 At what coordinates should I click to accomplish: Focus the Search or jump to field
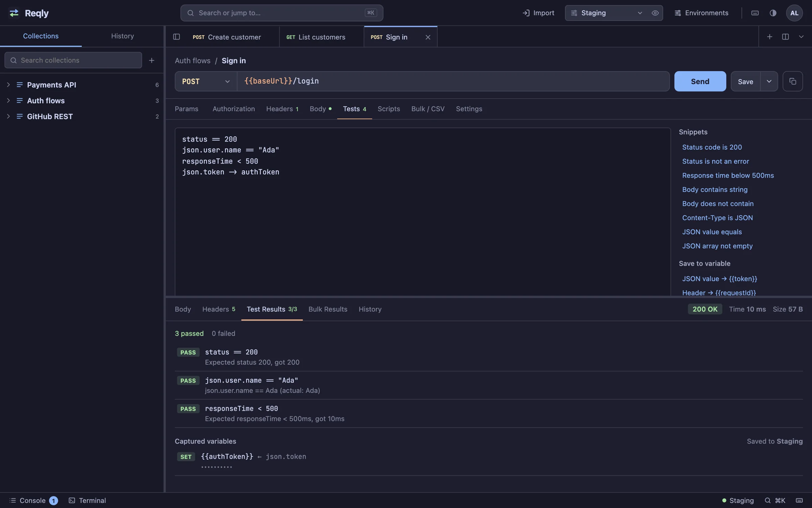[x=281, y=13]
